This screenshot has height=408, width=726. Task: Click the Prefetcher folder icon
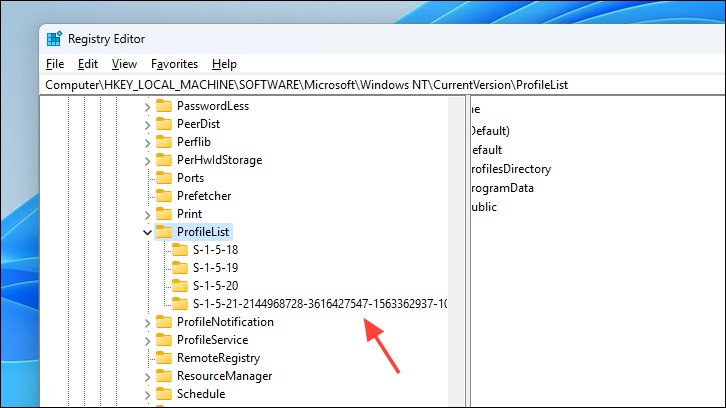[x=164, y=196]
